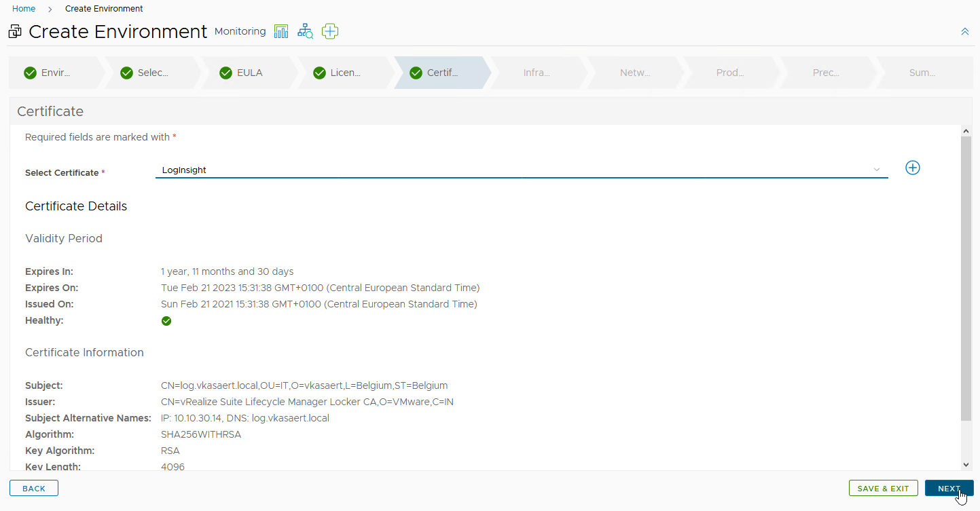Click the Create Environment title icon
The width and height of the screenshot is (980, 511).
click(15, 32)
